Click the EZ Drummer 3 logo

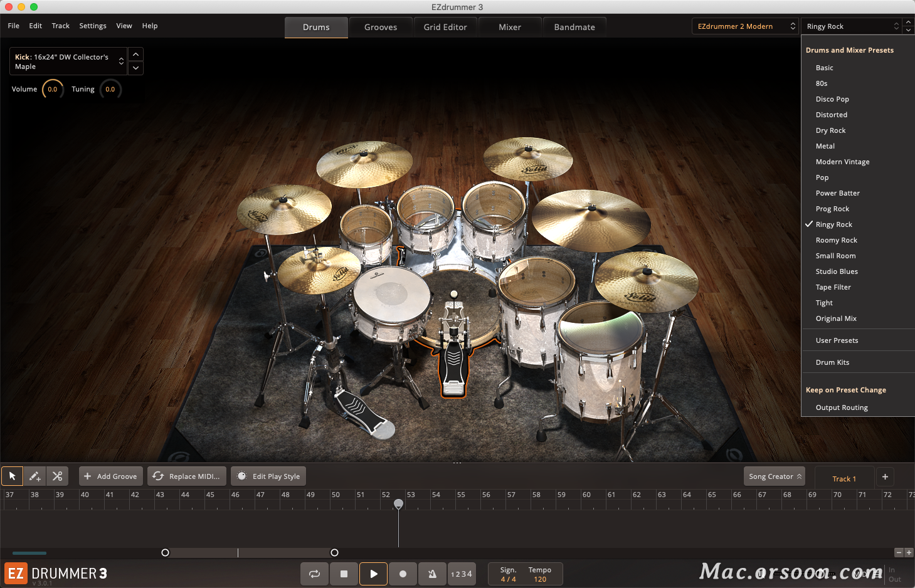point(56,574)
